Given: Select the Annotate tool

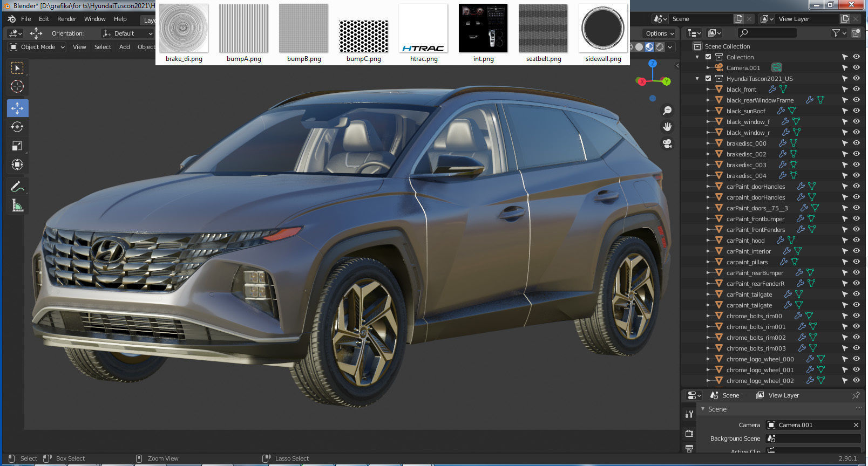Looking at the screenshot, I should point(17,187).
